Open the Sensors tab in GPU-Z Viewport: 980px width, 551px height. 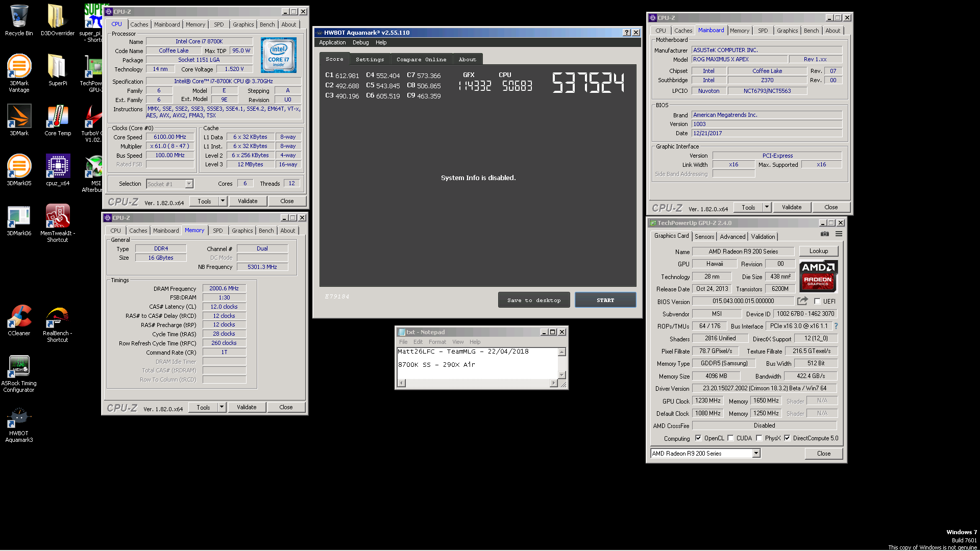[x=704, y=237]
